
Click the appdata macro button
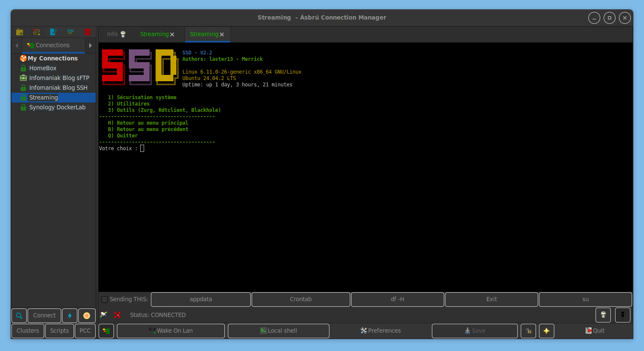click(x=201, y=300)
